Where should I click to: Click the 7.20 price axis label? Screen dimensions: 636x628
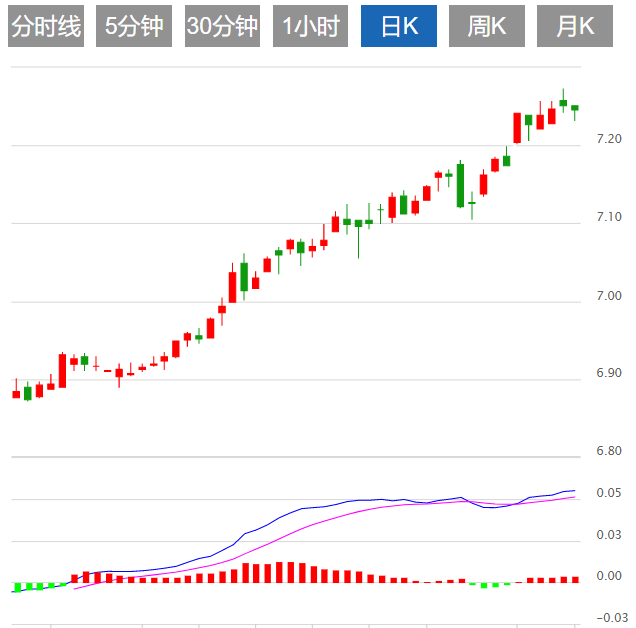coord(607,139)
